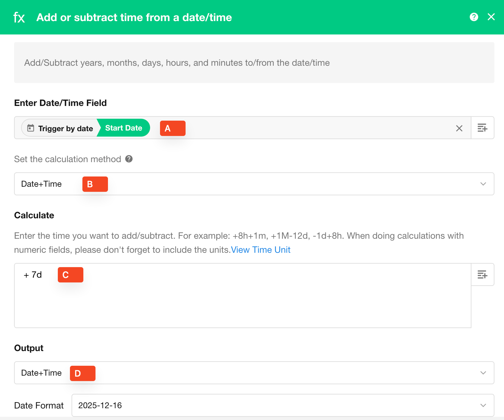Screen dimensions: 504x420
Task: Open the View Time Unit link
Action: point(261,250)
